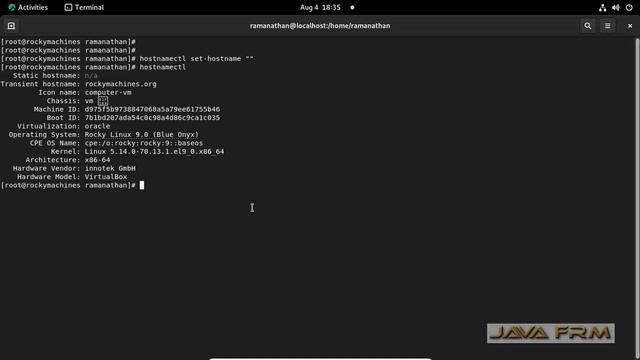Click the hostnamectl set-hostname command text
Viewport: 640px width, 360px height.
pos(196,59)
